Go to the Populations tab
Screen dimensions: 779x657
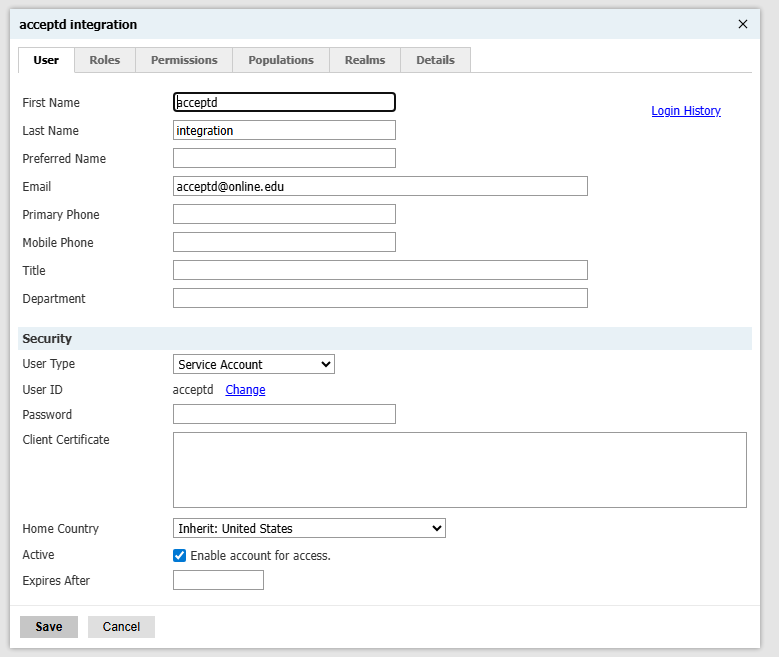click(281, 60)
